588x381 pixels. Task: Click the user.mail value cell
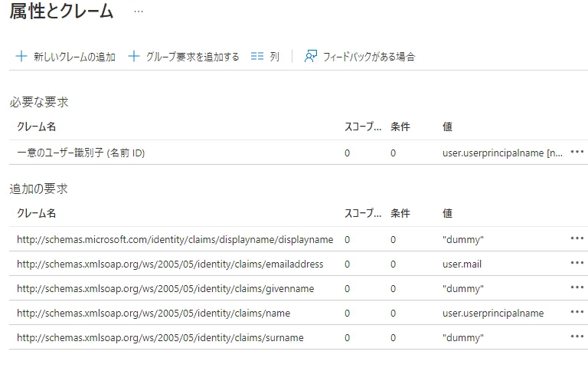click(462, 264)
